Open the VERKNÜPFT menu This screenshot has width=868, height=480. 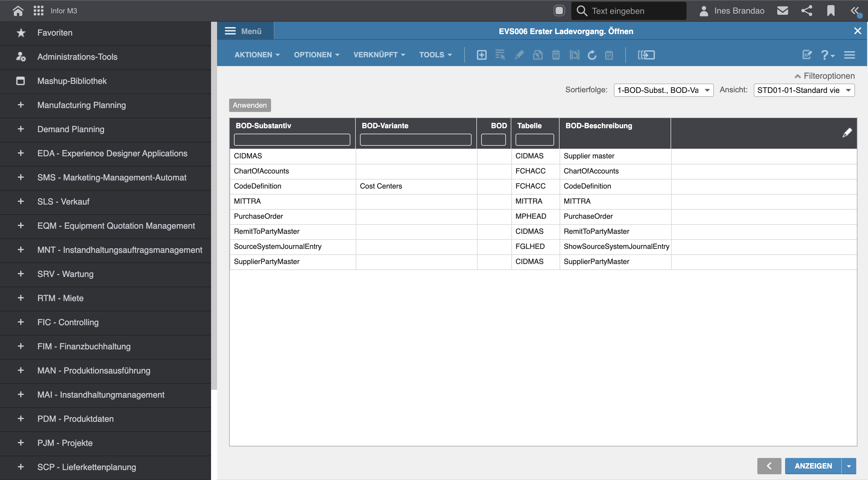(379, 55)
